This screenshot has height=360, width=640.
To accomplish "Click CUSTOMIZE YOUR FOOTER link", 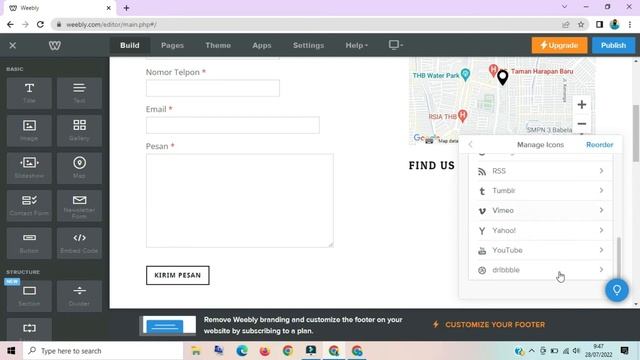I will 489,324.
